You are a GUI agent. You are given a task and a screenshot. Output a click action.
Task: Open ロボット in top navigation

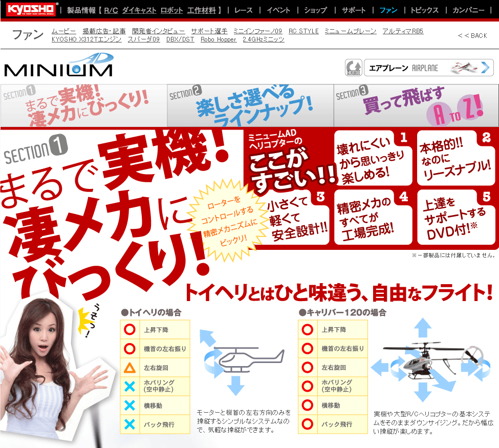[171, 11]
